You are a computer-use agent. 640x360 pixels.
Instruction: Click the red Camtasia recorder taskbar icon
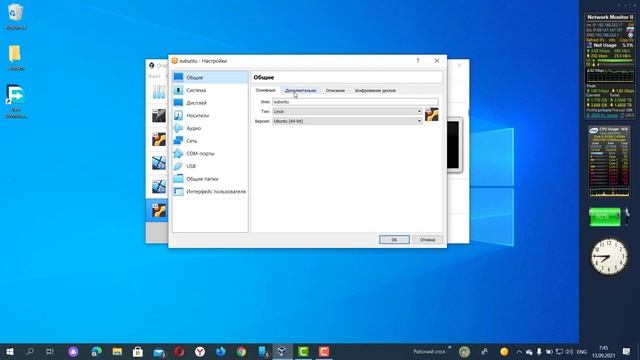click(x=324, y=351)
